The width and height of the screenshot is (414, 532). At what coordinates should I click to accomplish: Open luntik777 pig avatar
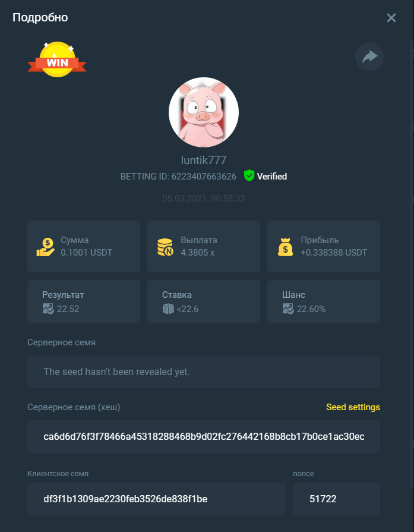(x=204, y=112)
